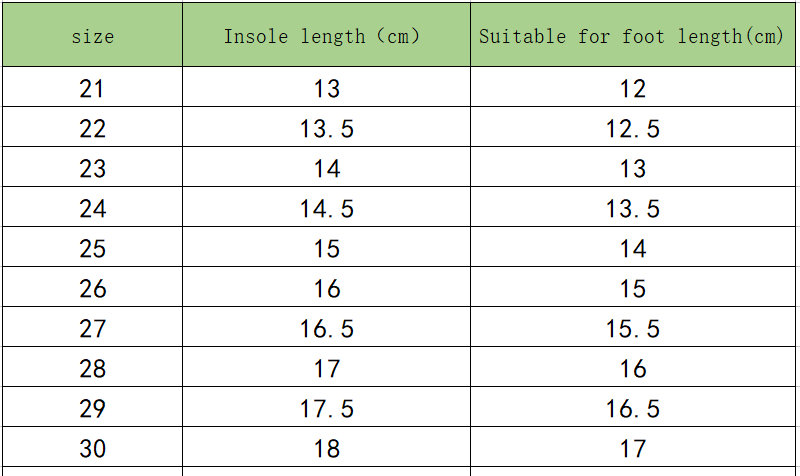This screenshot has height=476, width=800.
Task: Click size cell 26
Action: click(92, 289)
